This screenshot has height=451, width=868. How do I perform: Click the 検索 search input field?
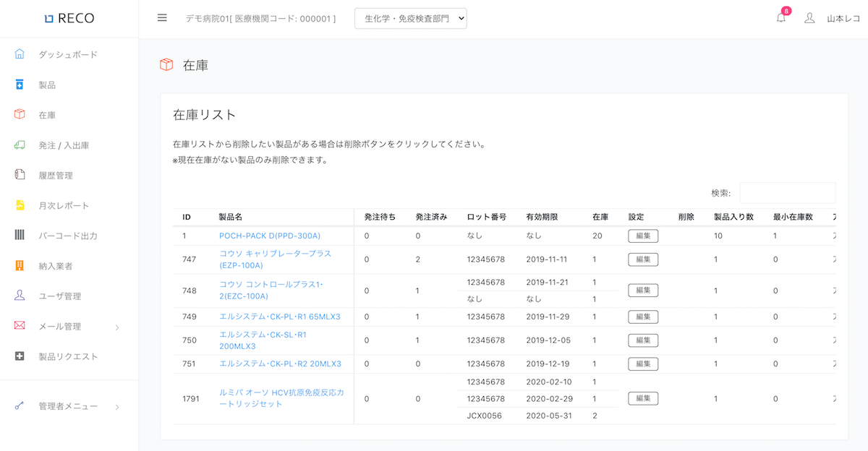tap(787, 193)
